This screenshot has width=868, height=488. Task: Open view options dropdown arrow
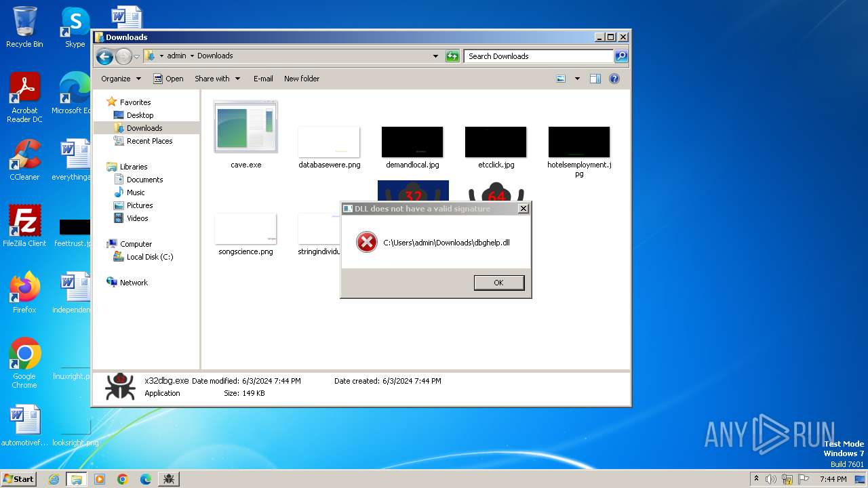(577, 79)
